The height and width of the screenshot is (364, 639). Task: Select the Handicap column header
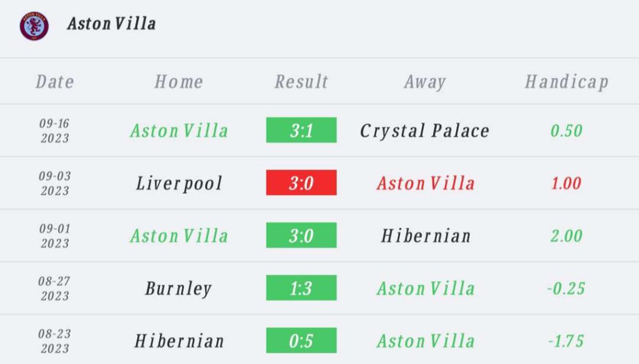(567, 82)
